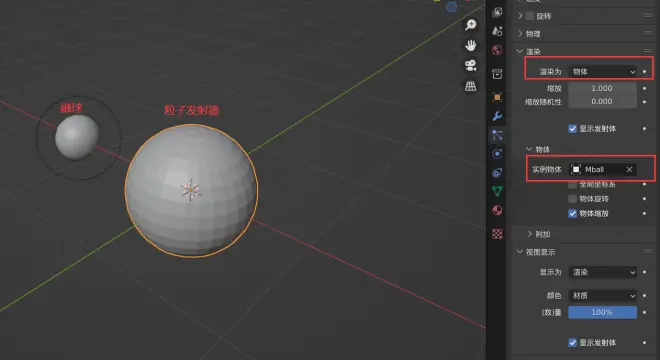The width and height of the screenshot is (660, 360).
Task: Select the pan view hand icon
Action: (471, 45)
